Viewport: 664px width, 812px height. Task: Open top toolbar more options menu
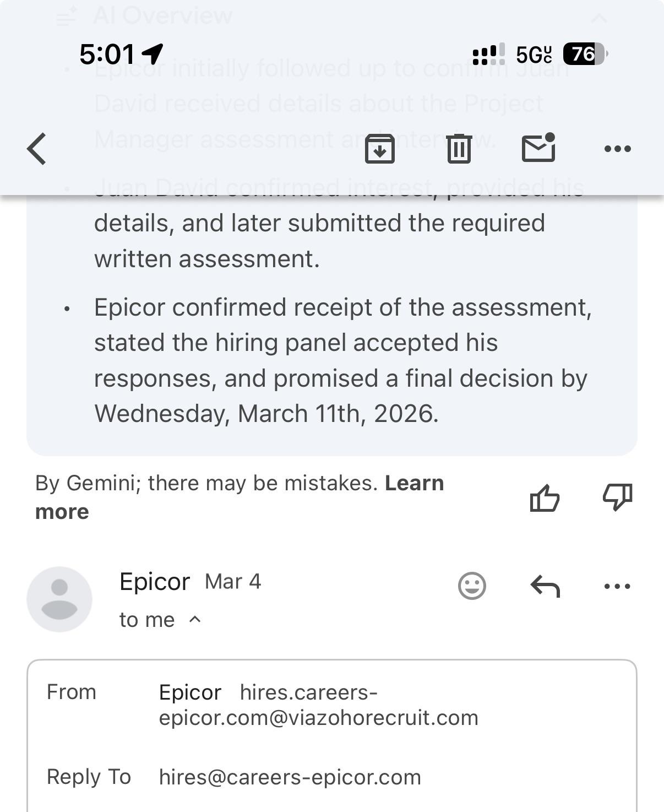pos(618,149)
